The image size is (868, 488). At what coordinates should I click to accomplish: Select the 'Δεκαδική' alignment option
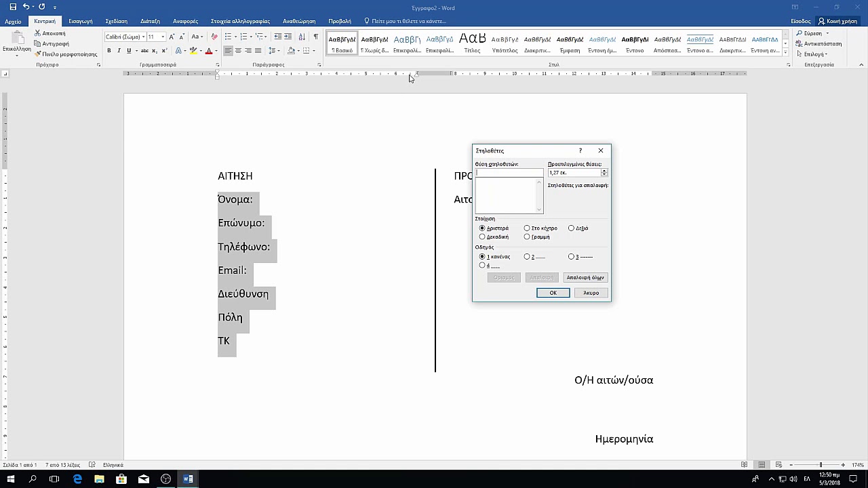pos(482,237)
